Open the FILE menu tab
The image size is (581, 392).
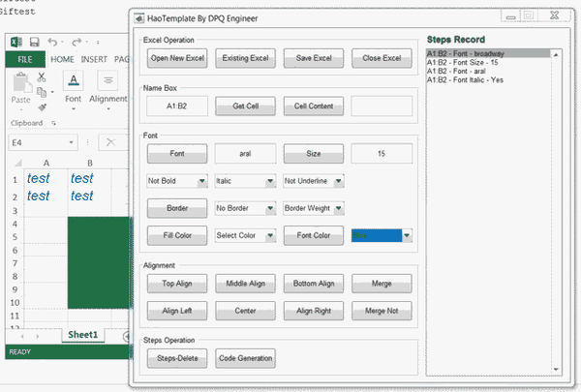(x=25, y=59)
